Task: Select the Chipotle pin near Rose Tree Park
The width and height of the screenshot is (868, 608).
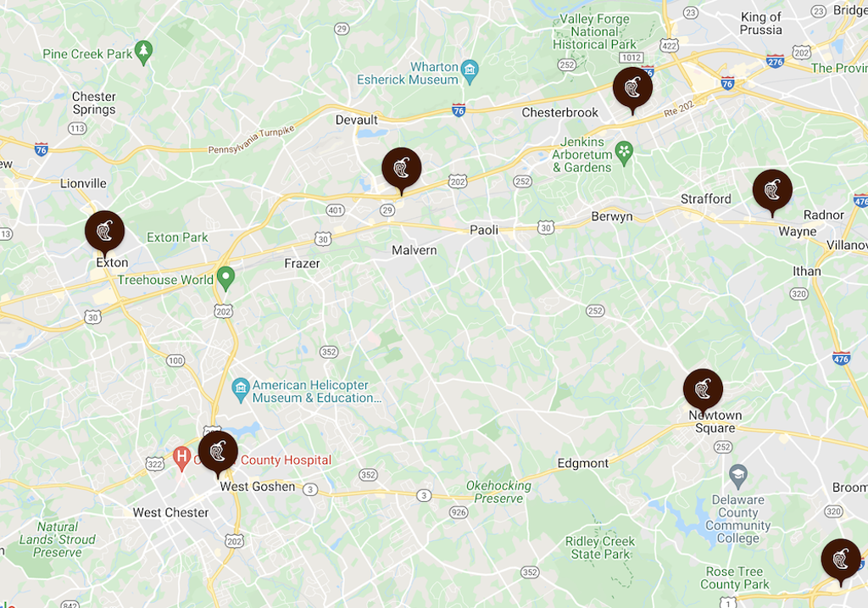Action: tap(840, 561)
